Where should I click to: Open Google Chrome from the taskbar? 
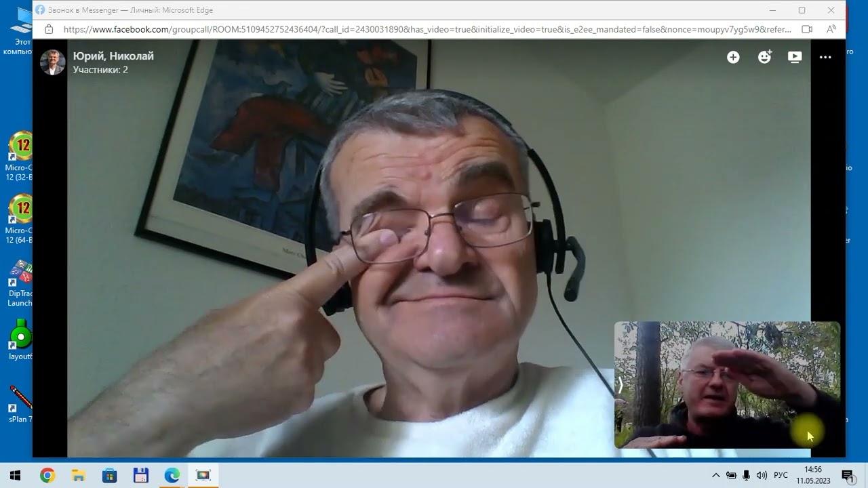(47, 475)
